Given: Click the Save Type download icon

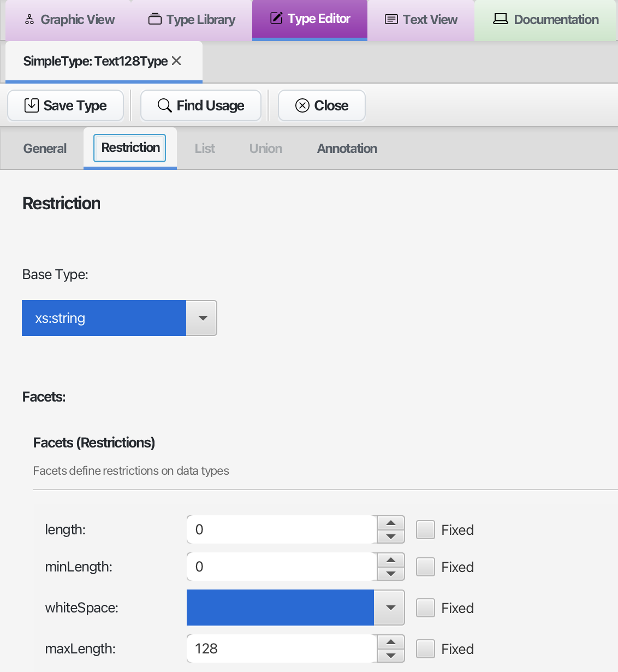Looking at the screenshot, I should point(32,105).
